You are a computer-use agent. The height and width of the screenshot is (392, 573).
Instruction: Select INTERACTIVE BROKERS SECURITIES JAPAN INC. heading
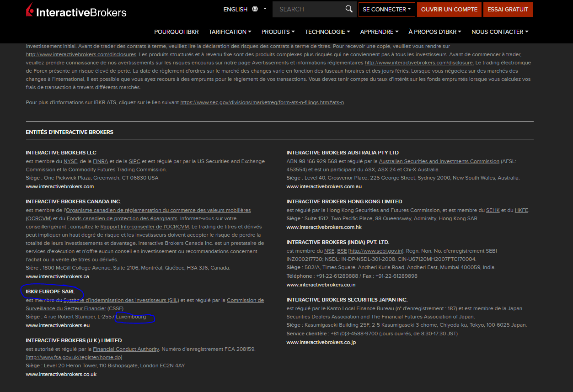[x=347, y=300]
